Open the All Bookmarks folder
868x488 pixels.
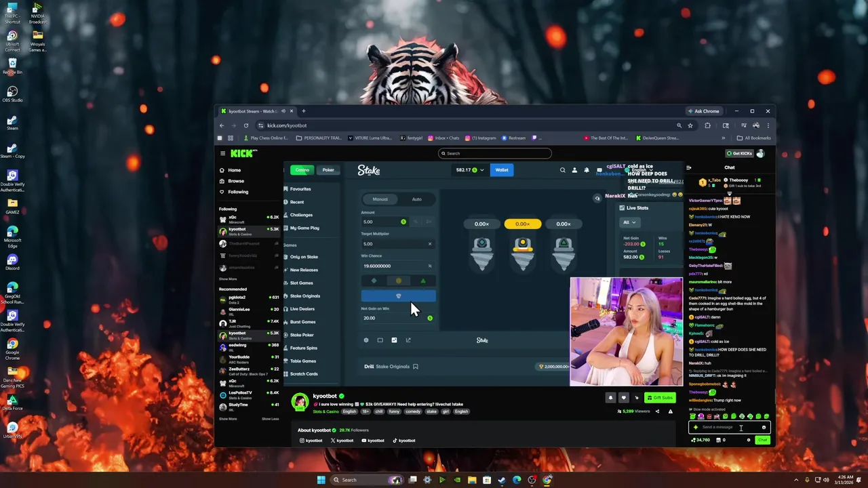(x=754, y=138)
